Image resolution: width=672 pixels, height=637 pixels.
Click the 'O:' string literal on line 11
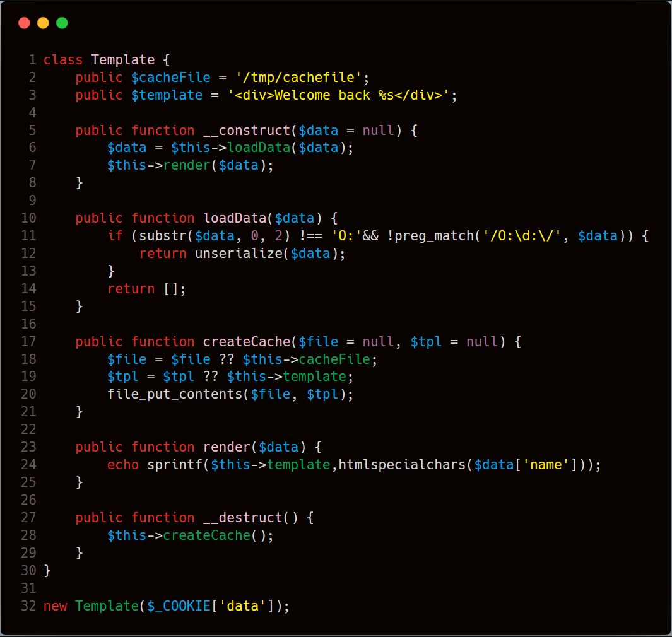pyautogui.click(x=346, y=236)
